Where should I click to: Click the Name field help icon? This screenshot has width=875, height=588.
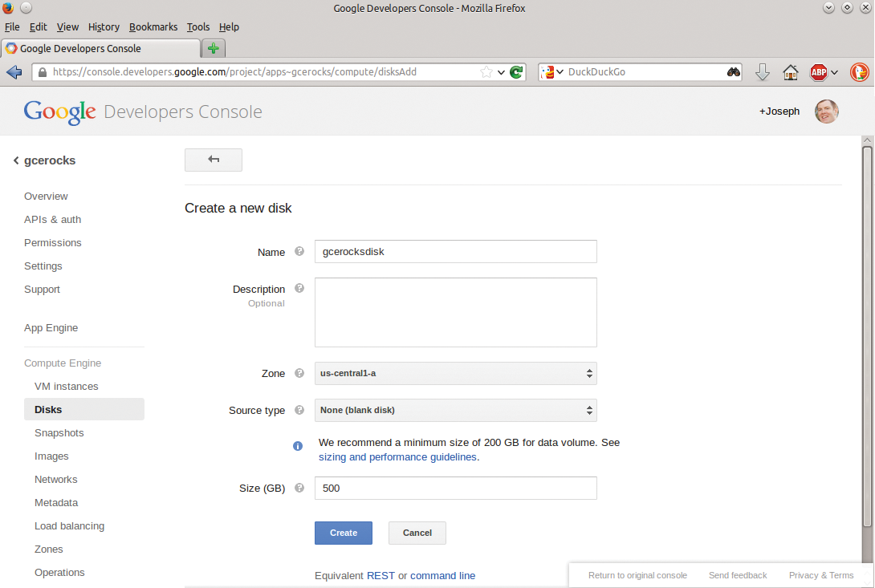(299, 251)
